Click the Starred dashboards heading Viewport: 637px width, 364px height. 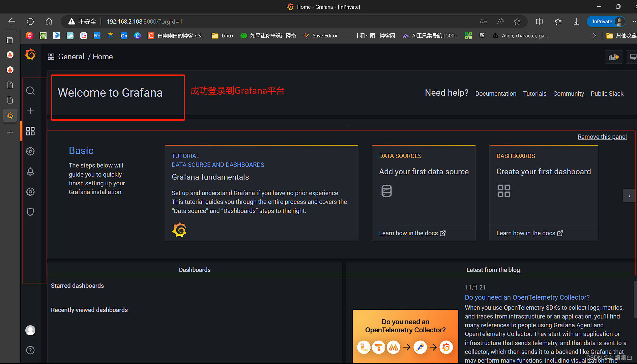[77, 286]
